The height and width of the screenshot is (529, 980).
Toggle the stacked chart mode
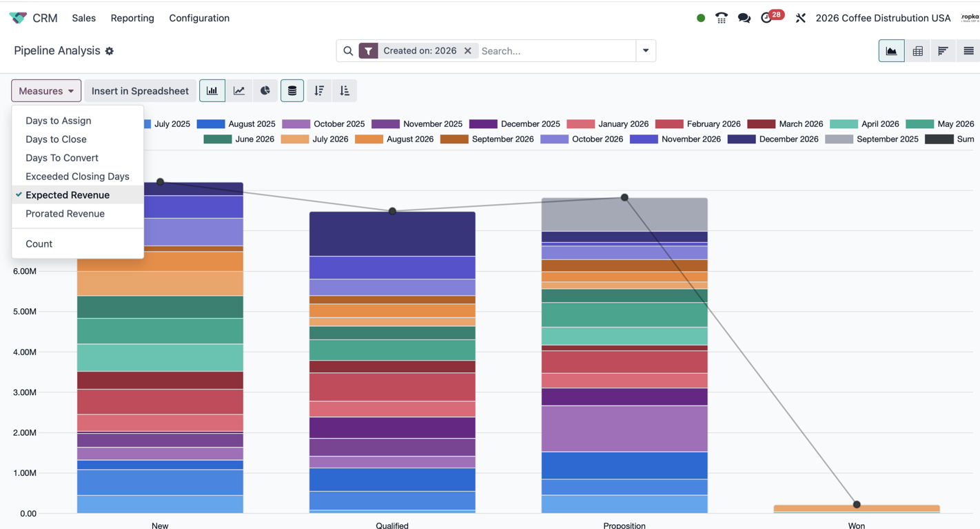click(292, 90)
